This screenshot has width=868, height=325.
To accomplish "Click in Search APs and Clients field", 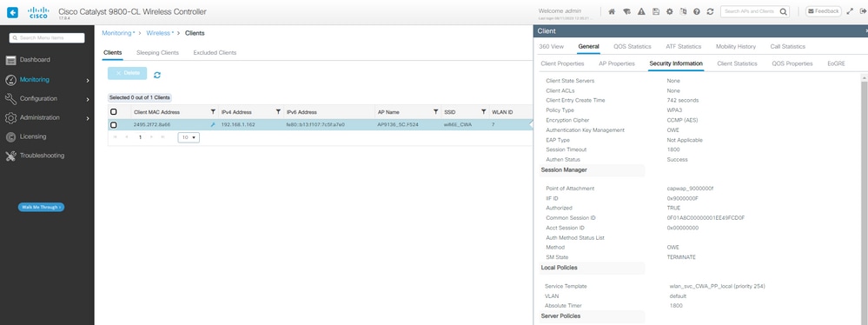I will click(750, 11).
